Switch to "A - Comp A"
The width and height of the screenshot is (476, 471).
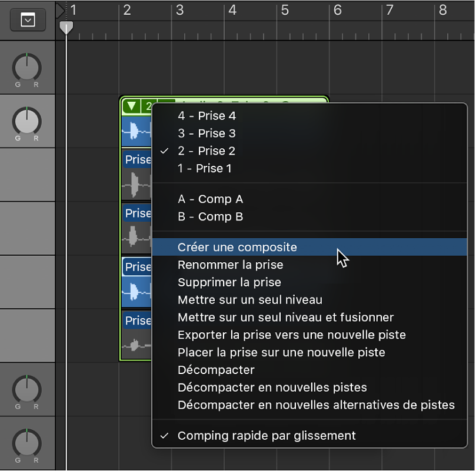210,199
